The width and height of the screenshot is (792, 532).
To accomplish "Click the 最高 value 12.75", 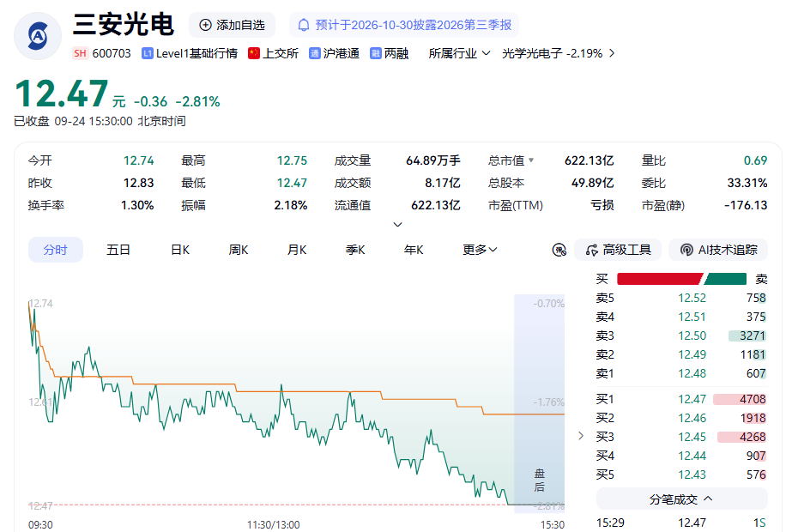I will 292,160.
